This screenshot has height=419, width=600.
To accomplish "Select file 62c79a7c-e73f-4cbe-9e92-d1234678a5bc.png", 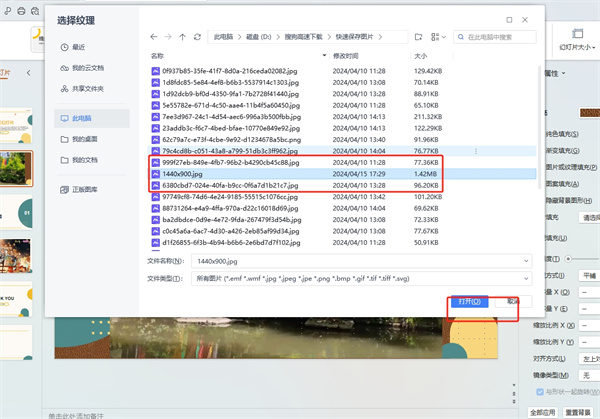I will coord(232,140).
